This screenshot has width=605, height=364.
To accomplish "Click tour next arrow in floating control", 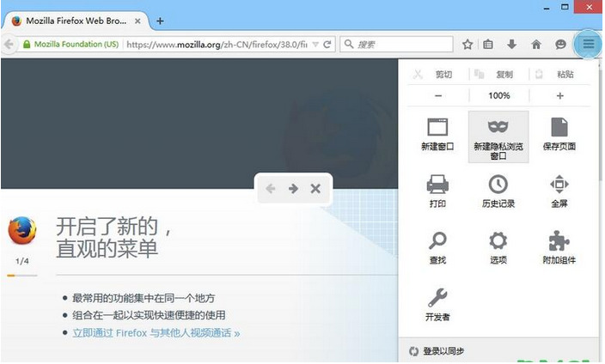I will tap(293, 189).
